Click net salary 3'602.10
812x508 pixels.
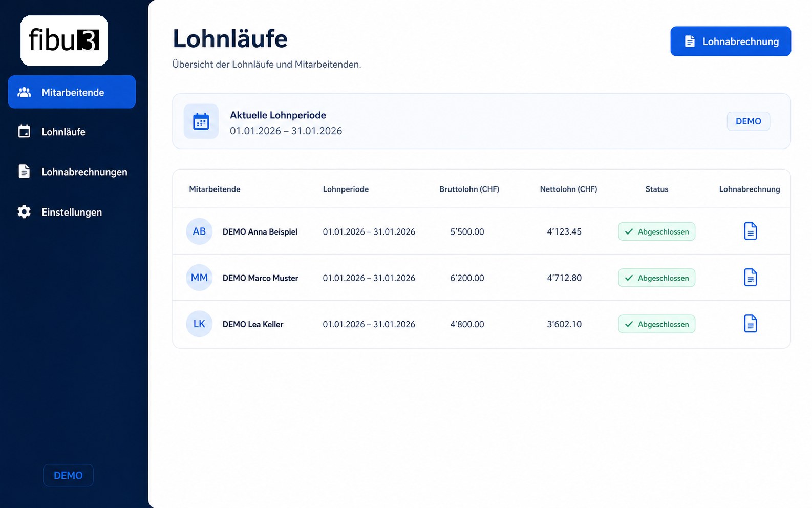tap(564, 324)
